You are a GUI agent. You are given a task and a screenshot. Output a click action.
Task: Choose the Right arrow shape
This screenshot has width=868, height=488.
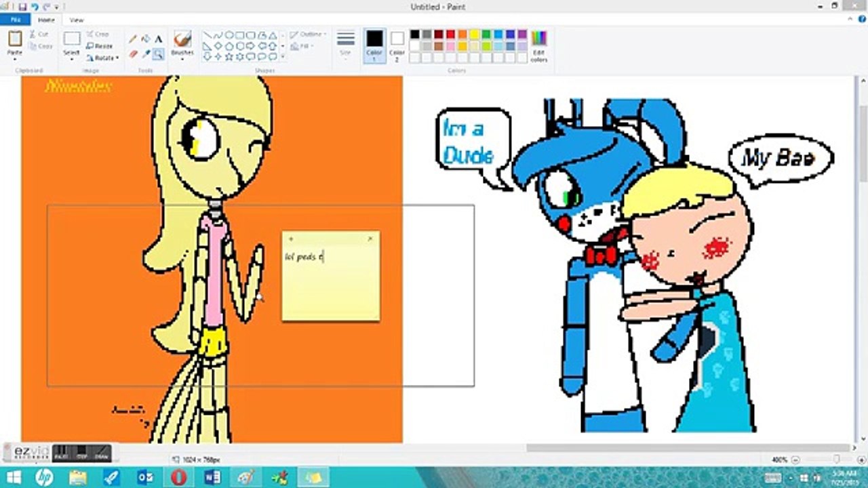(x=251, y=45)
